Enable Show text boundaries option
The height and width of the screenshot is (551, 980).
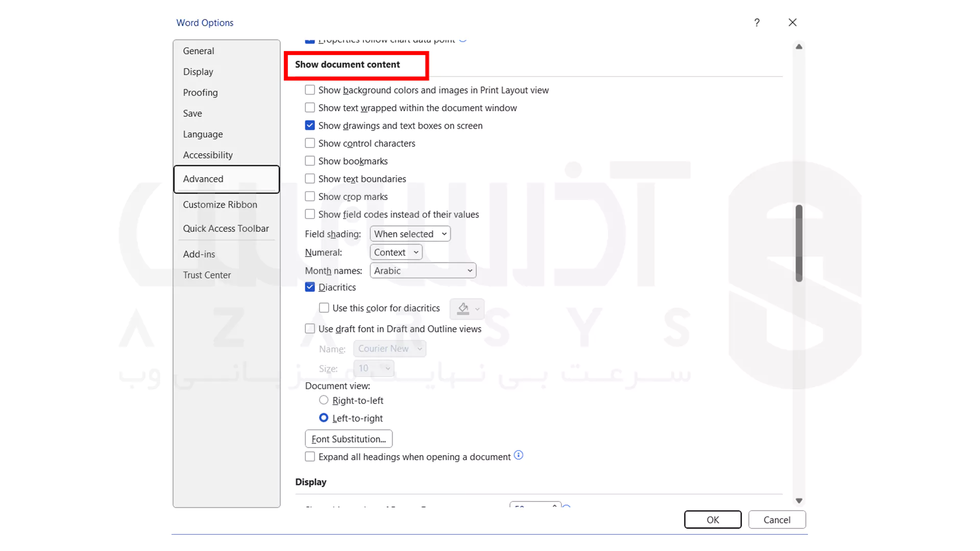(x=310, y=178)
